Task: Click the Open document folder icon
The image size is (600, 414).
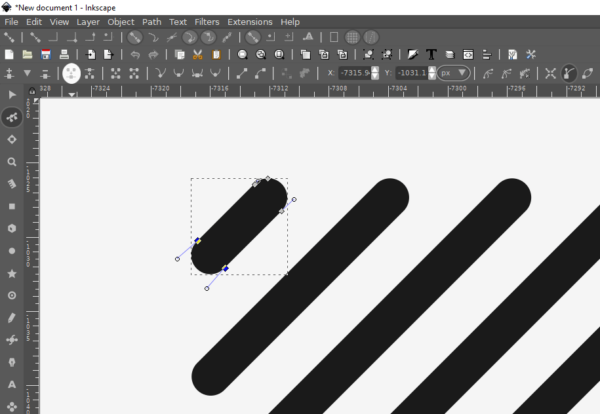Action: pyautogui.click(x=27, y=55)
